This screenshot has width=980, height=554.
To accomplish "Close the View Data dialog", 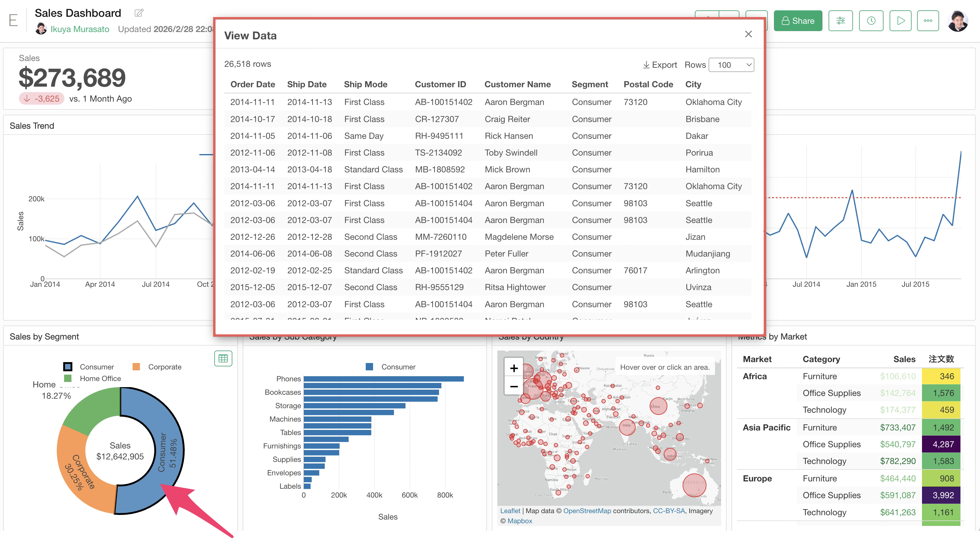I will (748, 34).
